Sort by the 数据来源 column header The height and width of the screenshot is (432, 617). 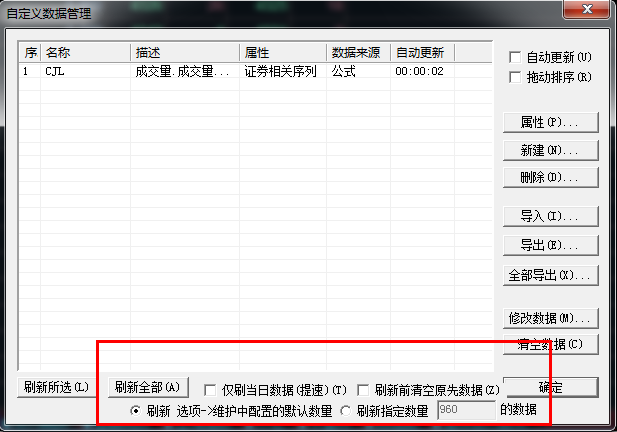[358, 53]
